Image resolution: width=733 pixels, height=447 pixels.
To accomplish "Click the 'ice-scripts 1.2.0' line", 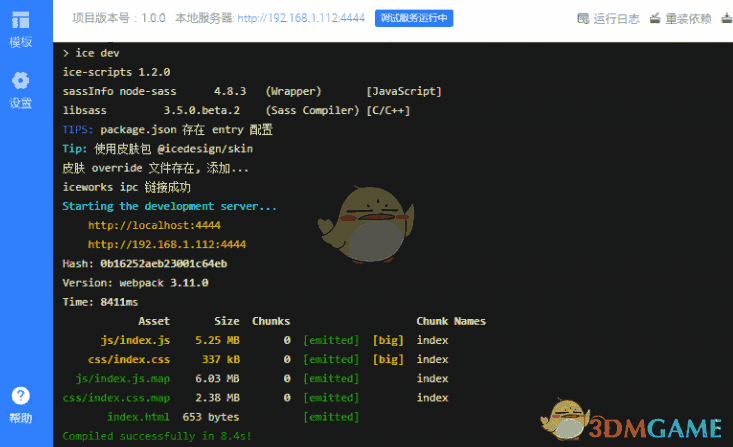I will (116, 72).
